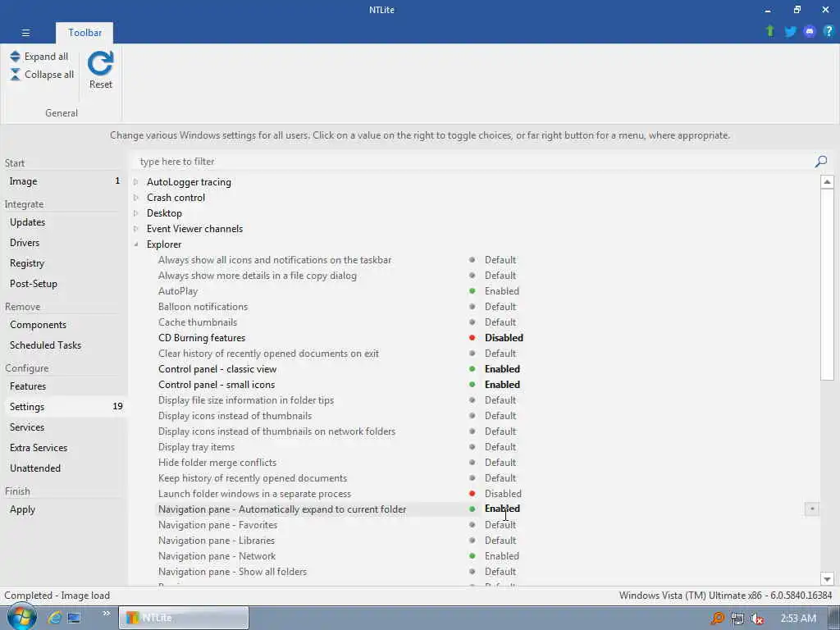The height and width of the screenshot is (630, 840).
Task: Show more quick launch items chevron
Action: click(107, 614)
